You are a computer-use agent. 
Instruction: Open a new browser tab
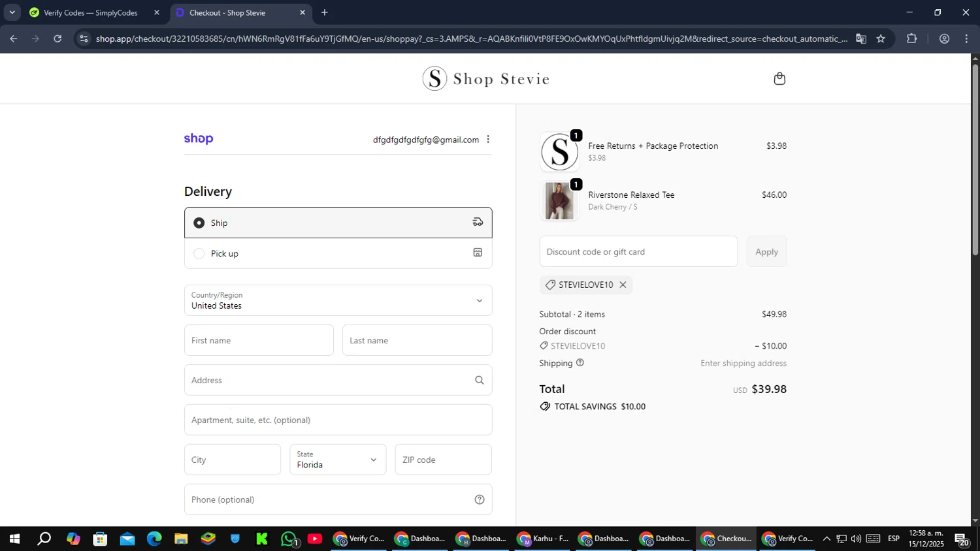tap(325, 12)
